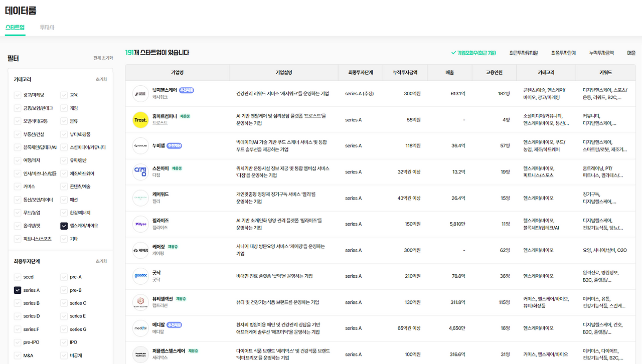
Task: Open the 넛지헬스케어 company name link
Action: [x=164, y=90]
